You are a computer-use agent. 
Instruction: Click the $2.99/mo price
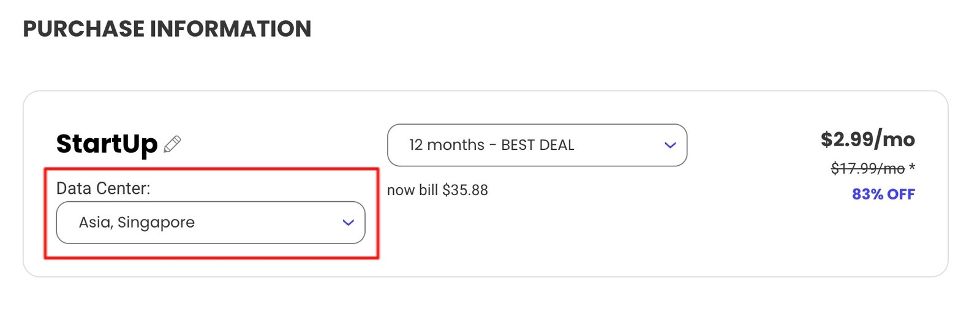pos(867,139)
